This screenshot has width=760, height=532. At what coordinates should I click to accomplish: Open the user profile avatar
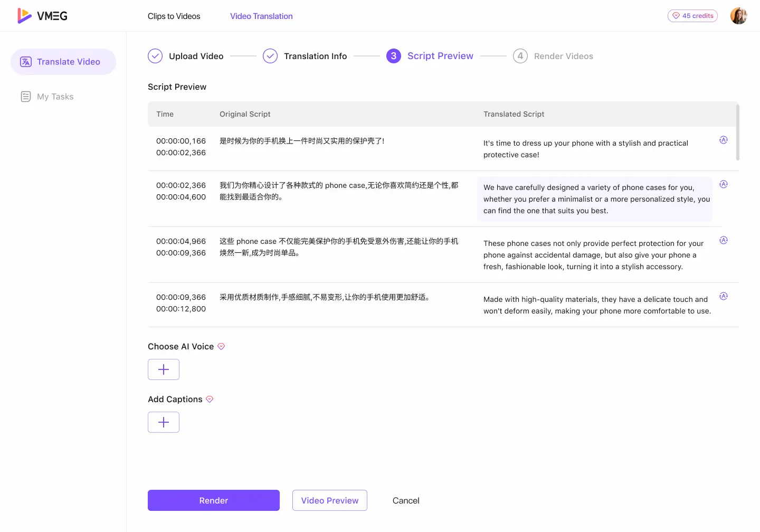[738, 15]
